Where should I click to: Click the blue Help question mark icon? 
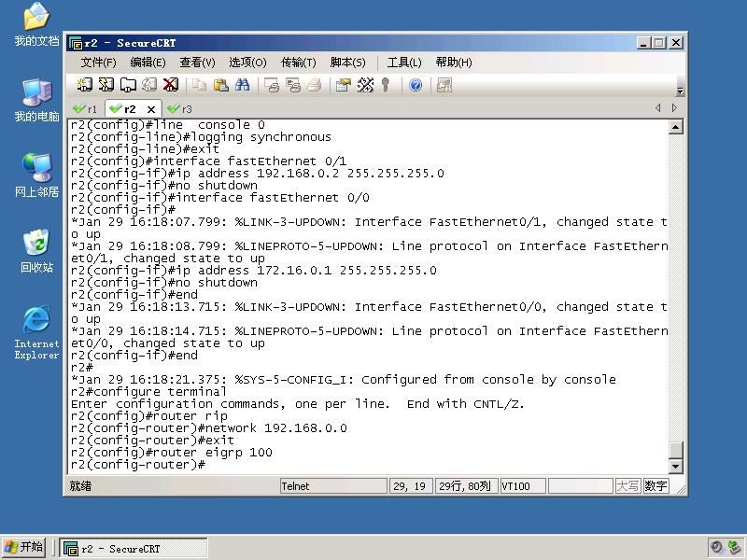click(416, 85)
